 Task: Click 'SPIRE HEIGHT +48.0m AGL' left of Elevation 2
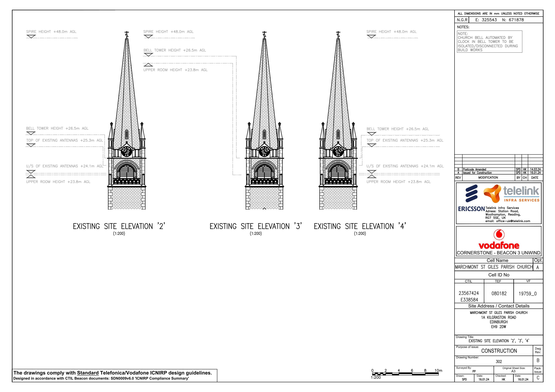[x=51, y=32]
